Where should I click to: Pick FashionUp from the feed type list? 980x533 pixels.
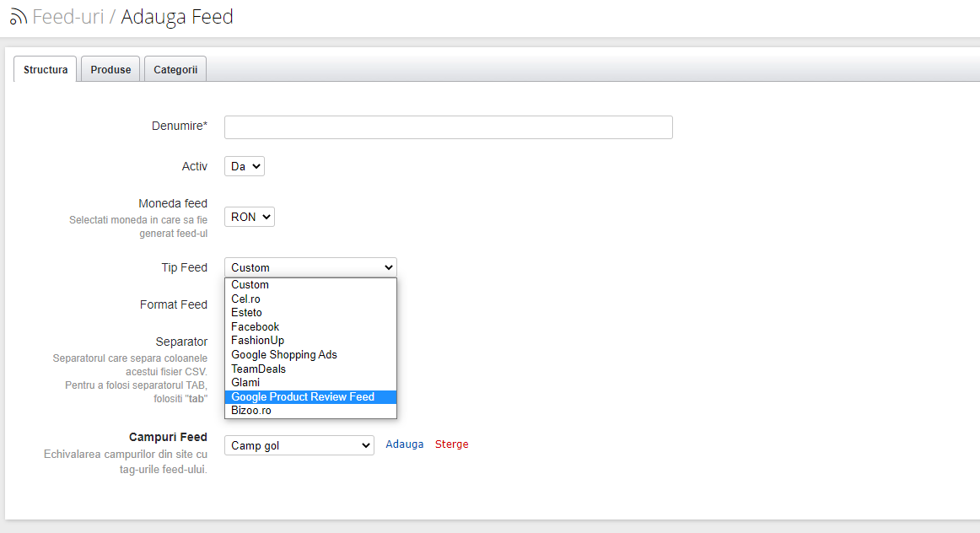[310, 341]
